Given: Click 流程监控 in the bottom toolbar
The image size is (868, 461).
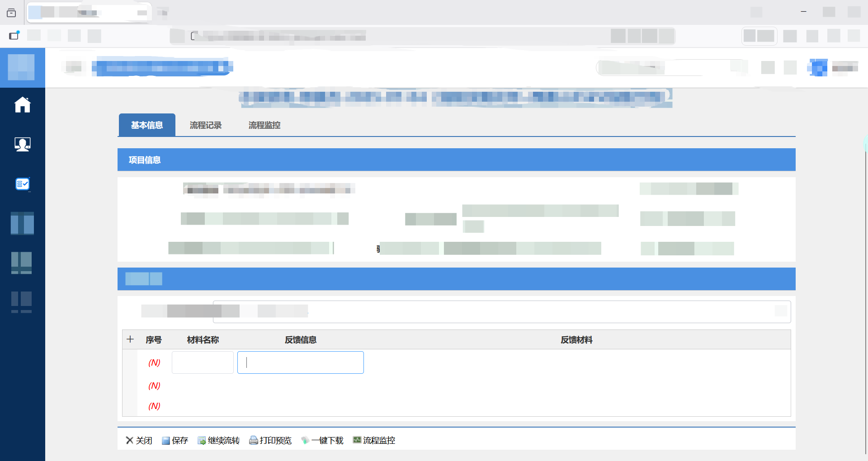Looking at the screenshot, I should tap(374, 440).
